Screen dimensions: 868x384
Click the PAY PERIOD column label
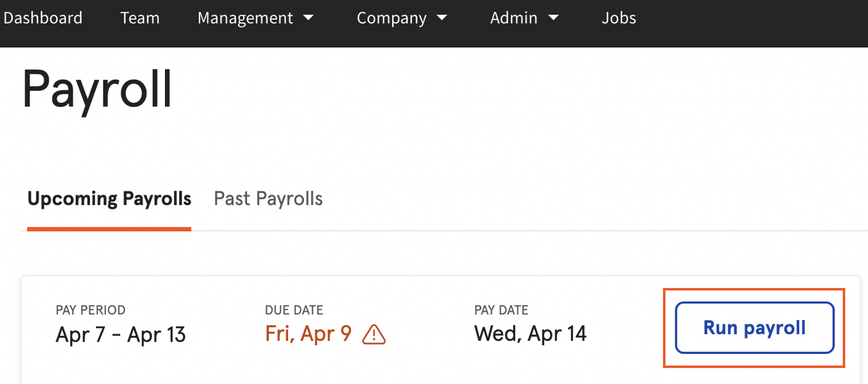coord(90,310)
